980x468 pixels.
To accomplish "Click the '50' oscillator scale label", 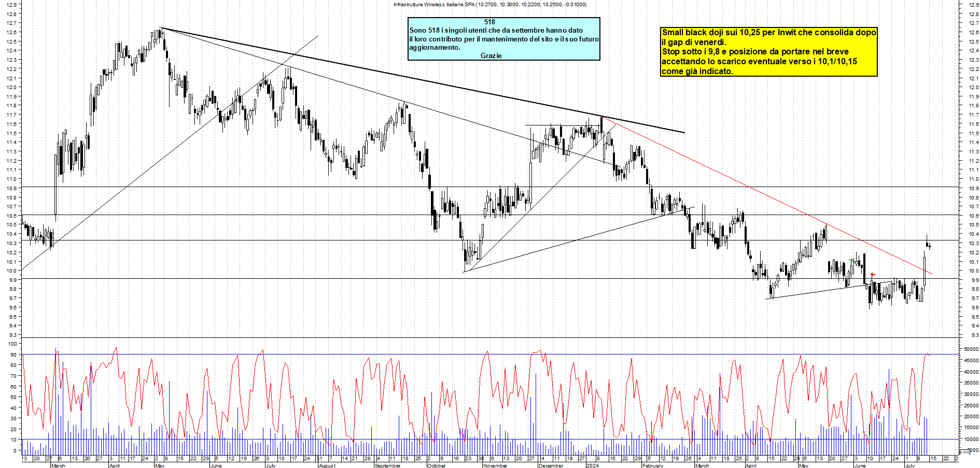I will point(14,397).
